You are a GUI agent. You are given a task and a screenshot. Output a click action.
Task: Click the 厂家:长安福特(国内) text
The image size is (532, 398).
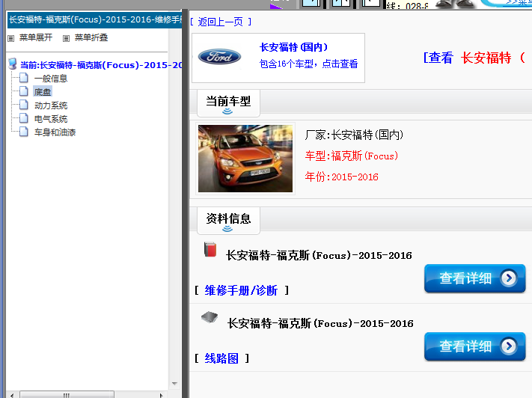[354, 135]
